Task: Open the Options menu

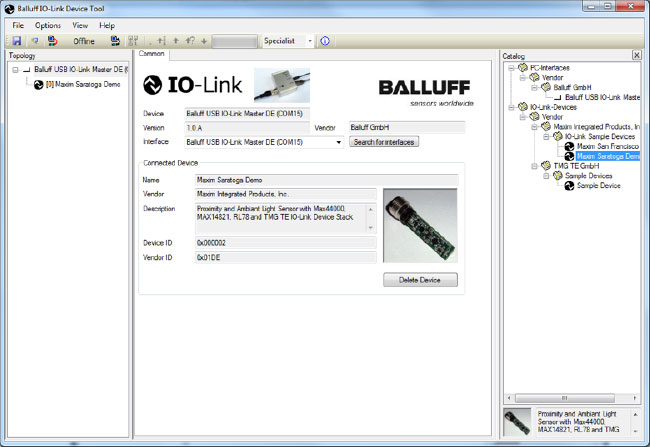Action: [48, 25]
